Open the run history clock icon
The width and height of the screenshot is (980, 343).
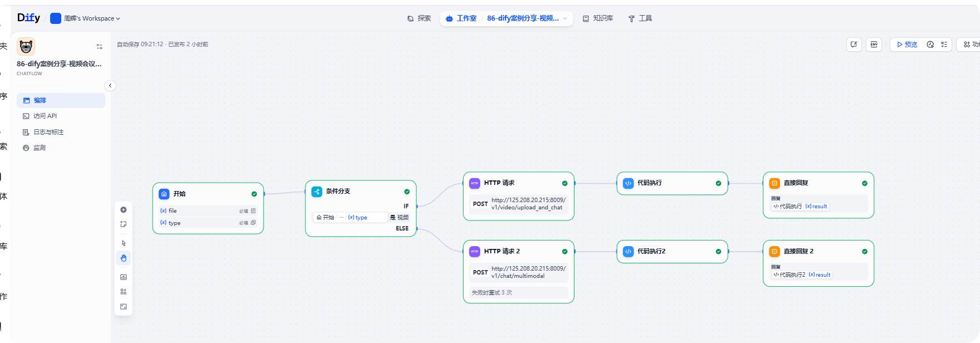(x=930, y=45)
